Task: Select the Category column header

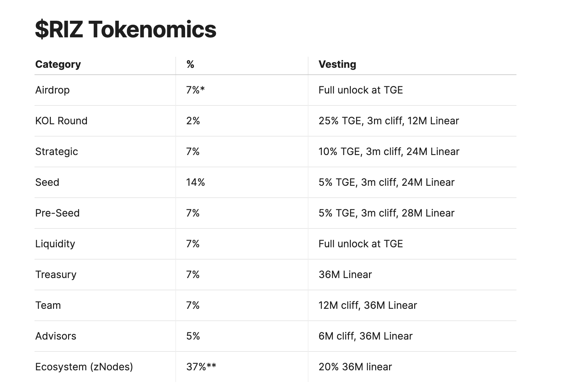Action: (x=58, y=64)
